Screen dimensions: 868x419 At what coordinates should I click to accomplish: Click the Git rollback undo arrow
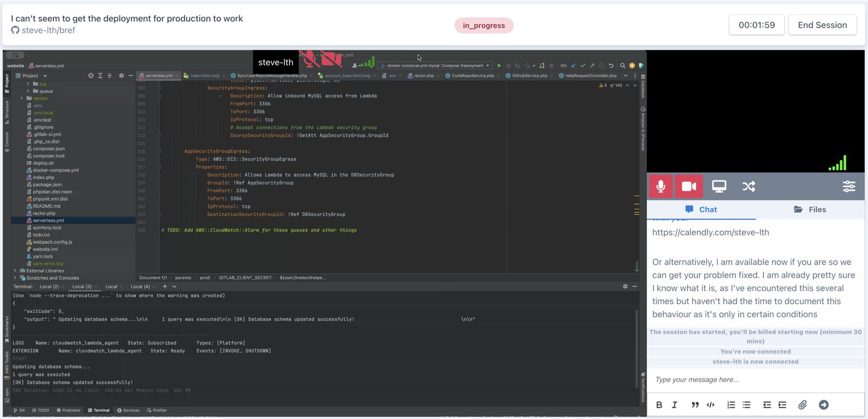coord(611,65)
